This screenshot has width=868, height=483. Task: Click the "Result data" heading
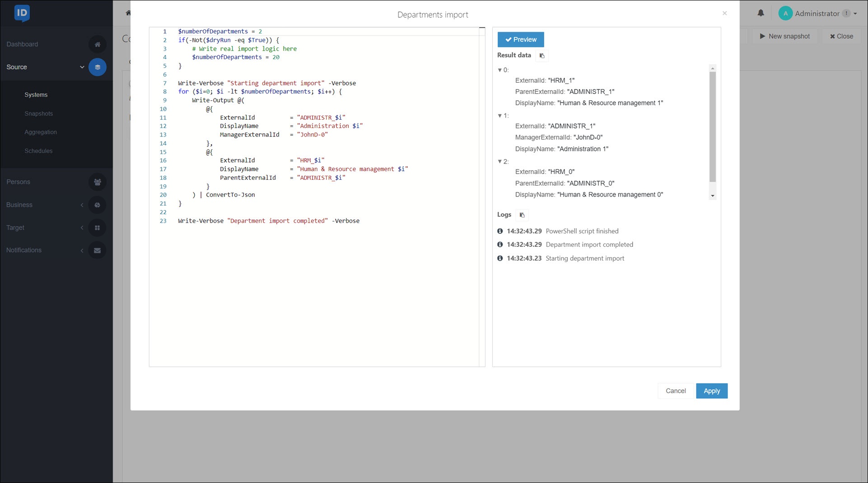tap(514, 55)
